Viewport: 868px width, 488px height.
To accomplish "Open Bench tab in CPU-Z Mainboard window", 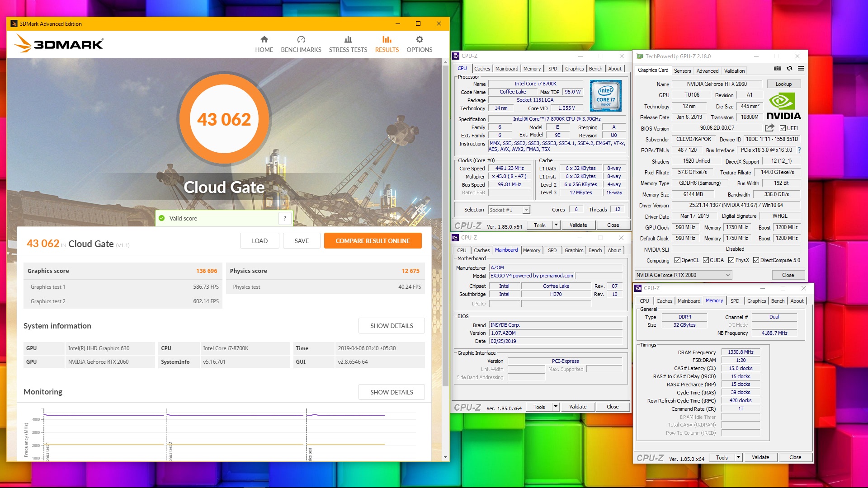I will point(595,250).
